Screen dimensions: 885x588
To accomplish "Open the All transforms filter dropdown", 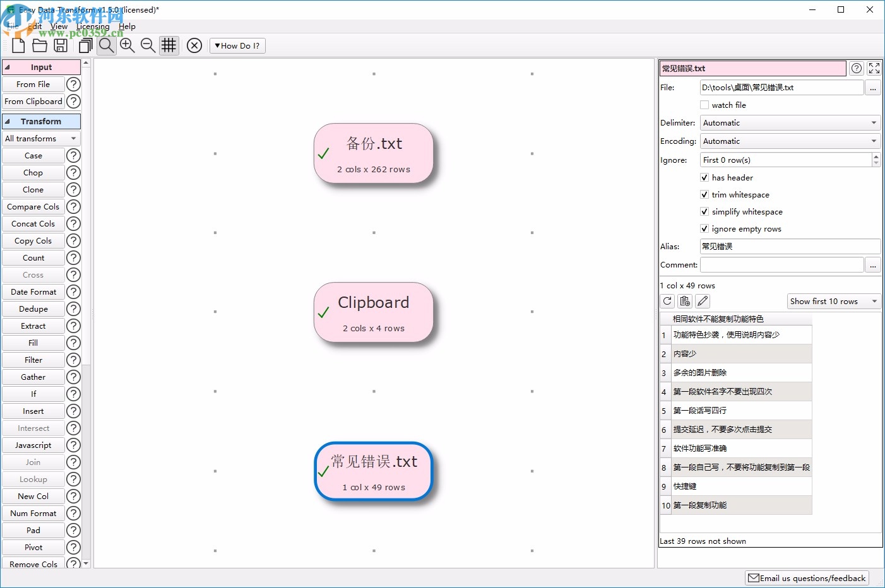I will (41, 138).
